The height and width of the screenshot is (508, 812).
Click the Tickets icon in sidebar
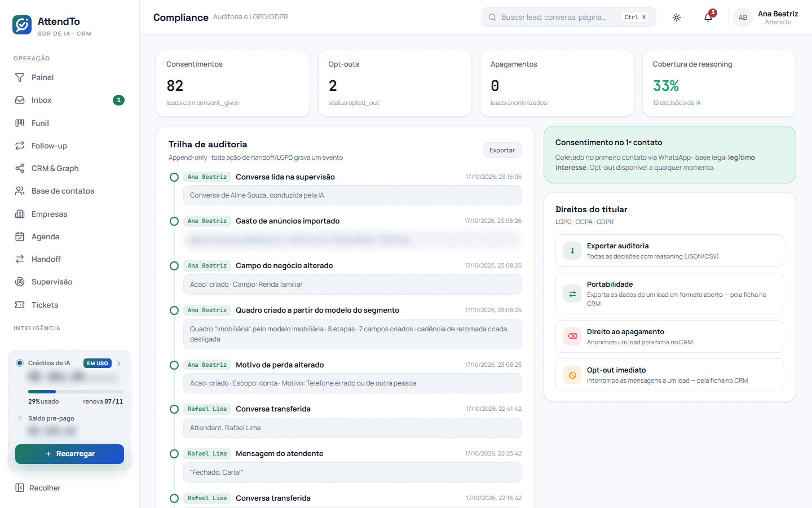tap(20, 305)
